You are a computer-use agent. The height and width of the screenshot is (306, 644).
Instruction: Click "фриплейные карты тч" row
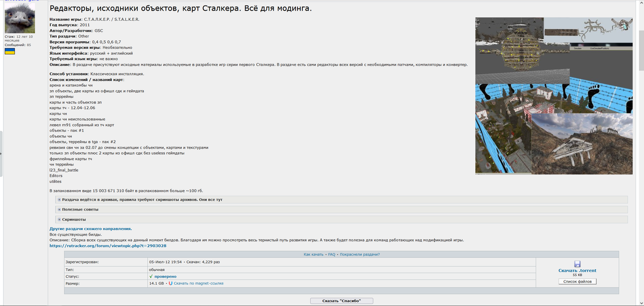(71, 159)
